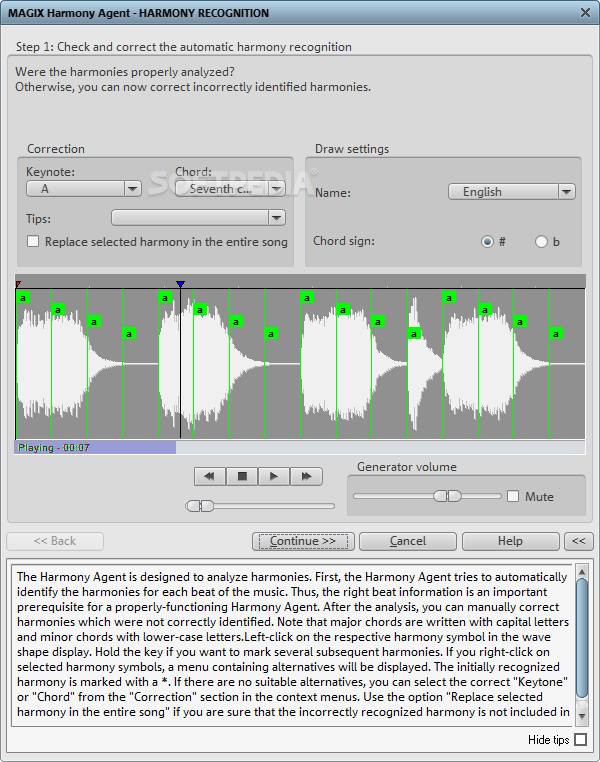
Task: Tick the Hide tips checkbox
Action: [581, 740]
